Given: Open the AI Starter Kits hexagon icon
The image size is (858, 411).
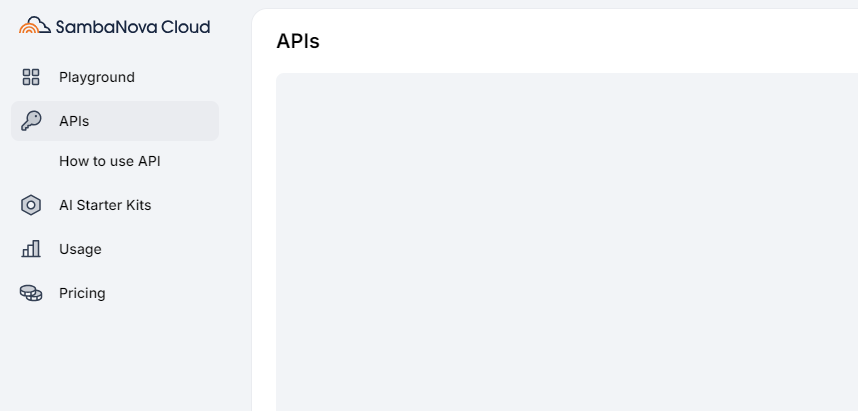Looking at the screenshot, I should (x=31, y=205).
